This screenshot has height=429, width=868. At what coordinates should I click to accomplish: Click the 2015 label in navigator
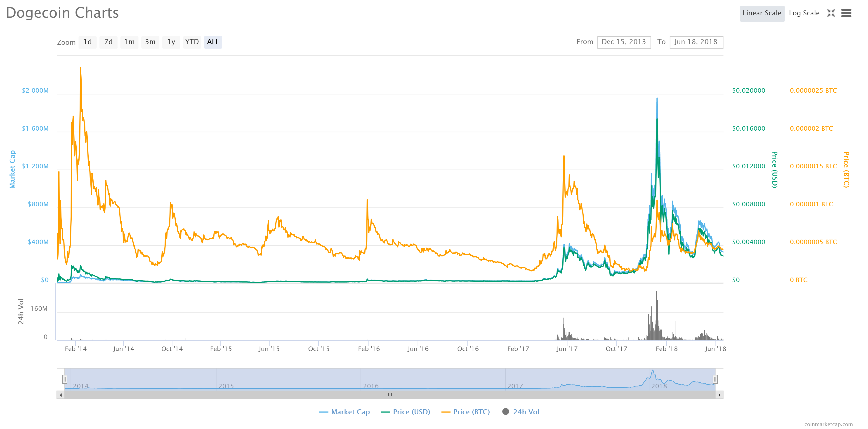tap(226, 386)
